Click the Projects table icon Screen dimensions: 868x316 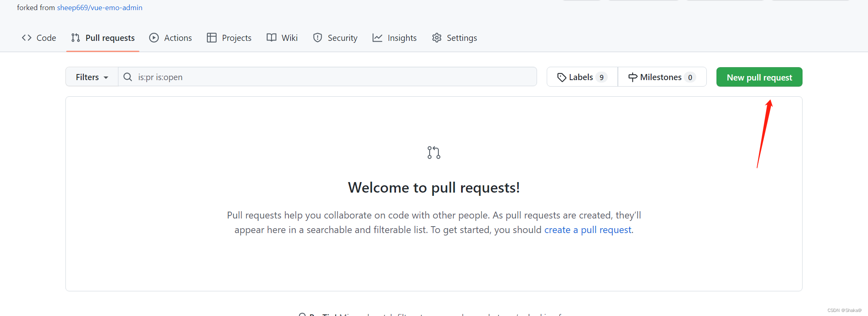coord(212,38)
